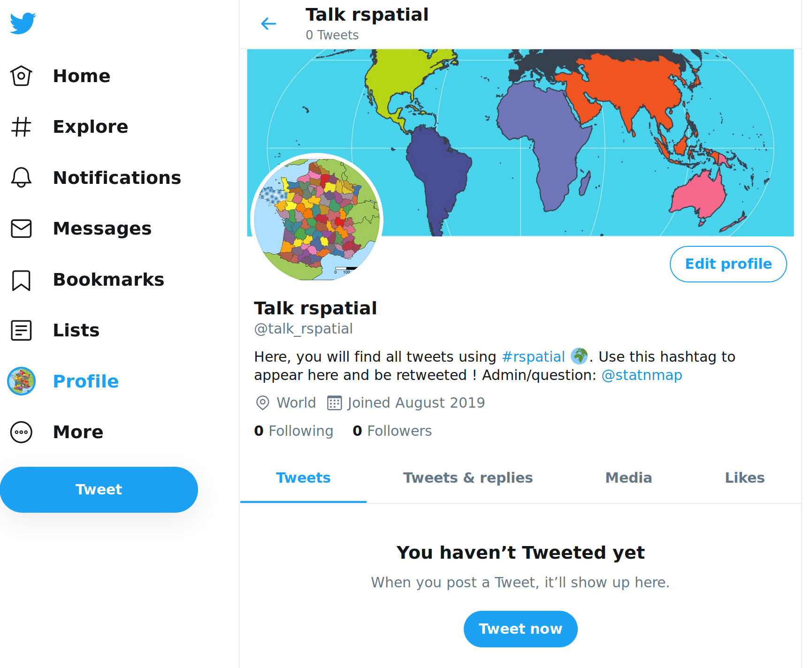Click the blue Tweet button in sidebar

(x=99, y=489)
